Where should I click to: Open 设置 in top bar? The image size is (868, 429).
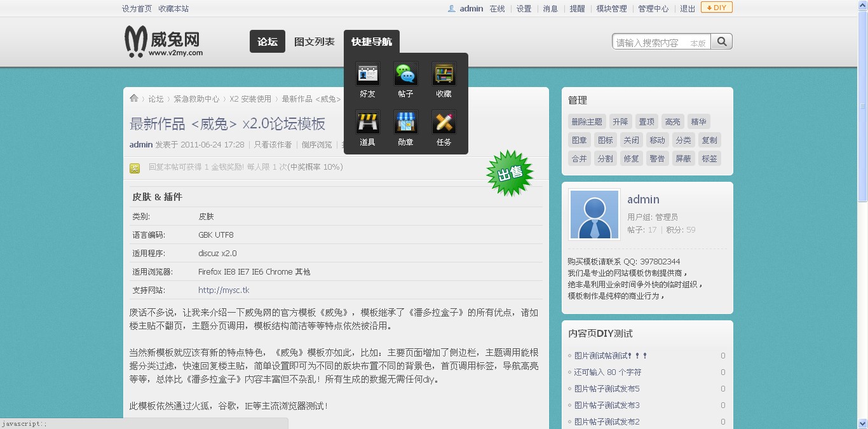coord(524,9)
